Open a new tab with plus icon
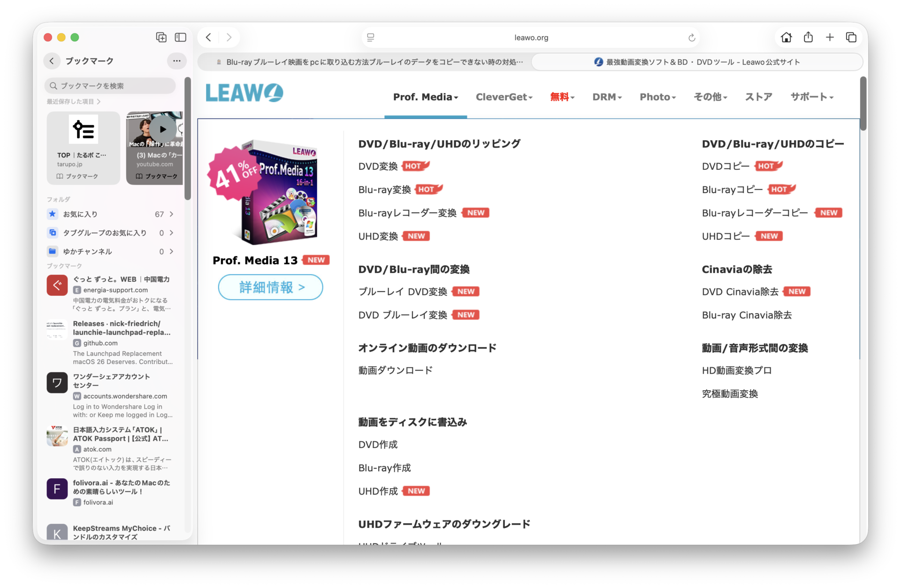 (829, 38)
